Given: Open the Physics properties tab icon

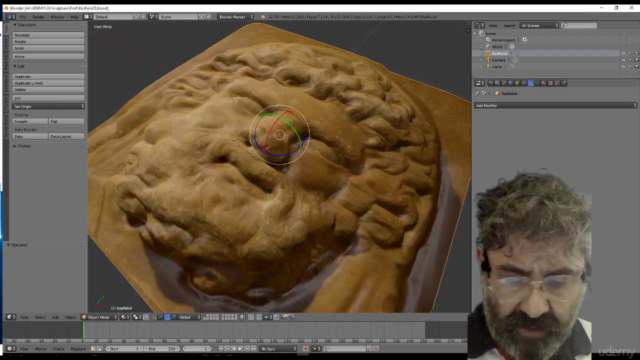Looking at the screenshot, I should click(564, 83).
